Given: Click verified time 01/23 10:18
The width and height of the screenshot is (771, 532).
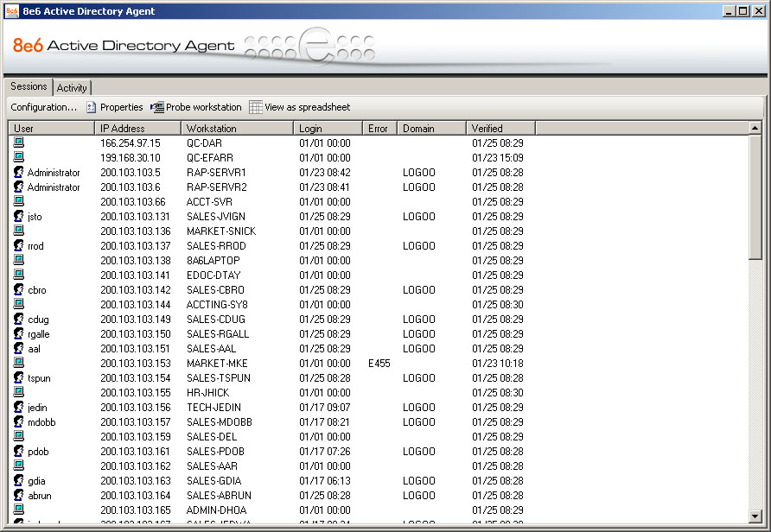Looking at the screenshot, I should coord(498,364).
